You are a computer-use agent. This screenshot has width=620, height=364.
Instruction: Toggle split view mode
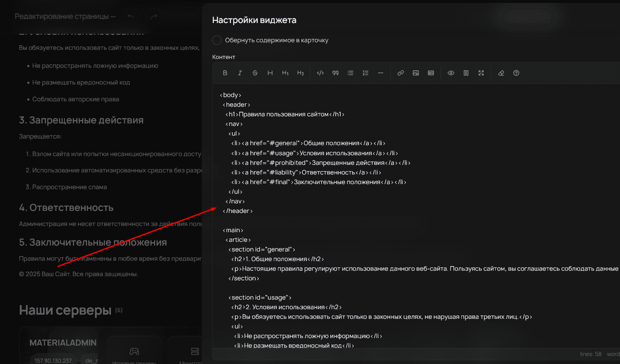(x=466, y=73)
